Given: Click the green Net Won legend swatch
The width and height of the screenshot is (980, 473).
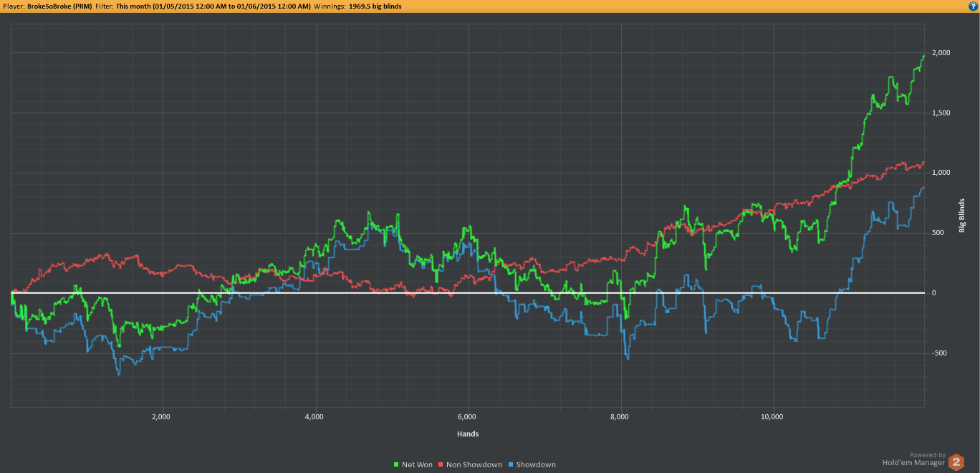Looking at the screenshot, I should 397,465.
